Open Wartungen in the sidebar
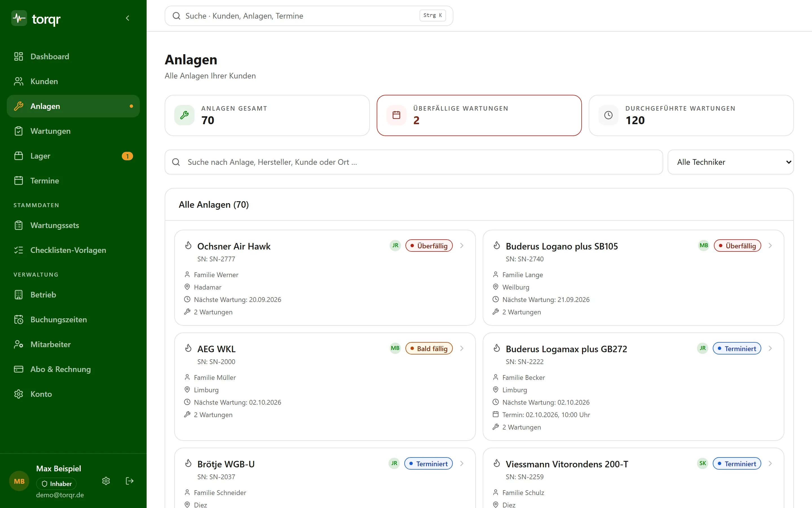 pos(73,131)
